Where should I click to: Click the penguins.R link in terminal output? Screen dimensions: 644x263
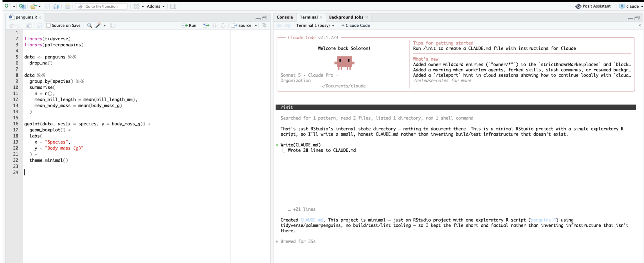pos(543,220)
